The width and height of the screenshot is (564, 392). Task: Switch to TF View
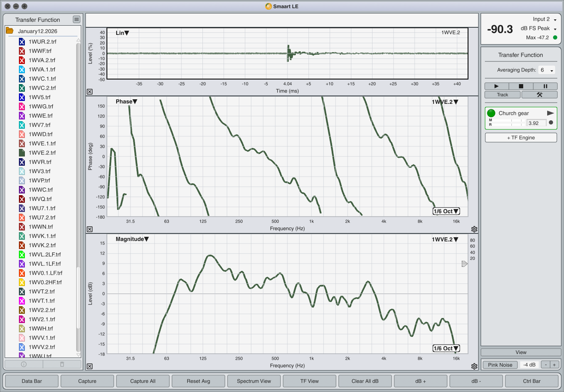pos(309,381)
